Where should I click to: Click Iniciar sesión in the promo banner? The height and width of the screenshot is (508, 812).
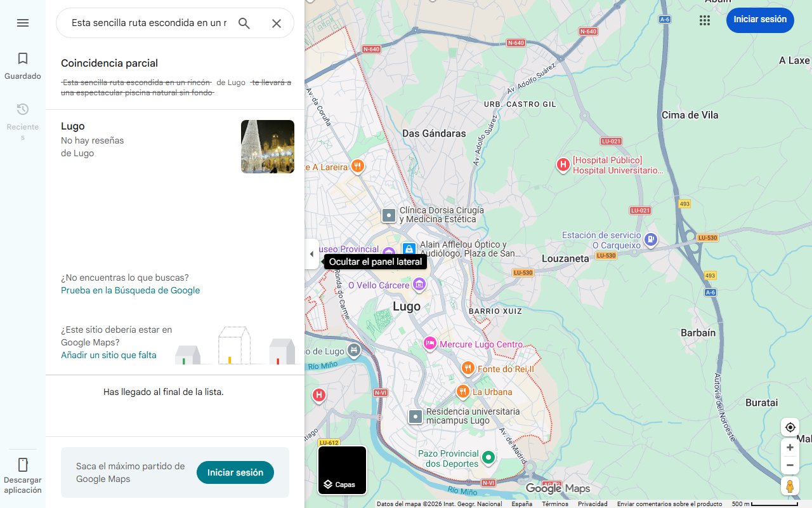coord(235,472)
